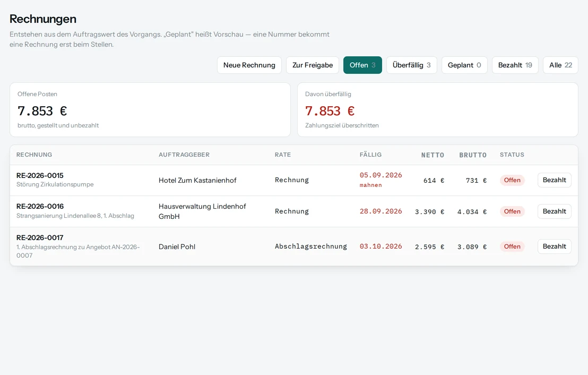The height and width of the screenshot is (375, 588).
Task: Click the Offen status badge for RE-2026-0015
Action: (x=512, y=180)
